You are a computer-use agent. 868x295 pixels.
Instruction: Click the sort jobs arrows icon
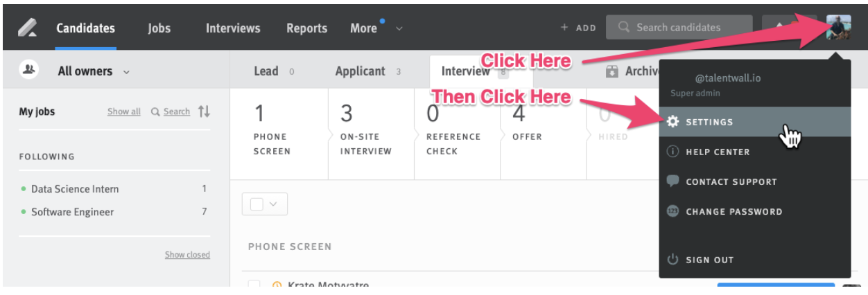[x=204, y=111]
